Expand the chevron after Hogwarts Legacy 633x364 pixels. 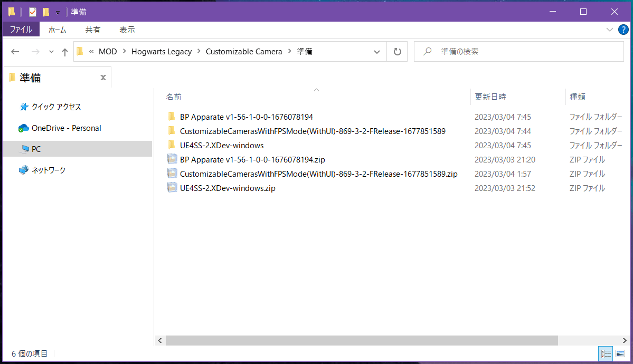point(199,51)
